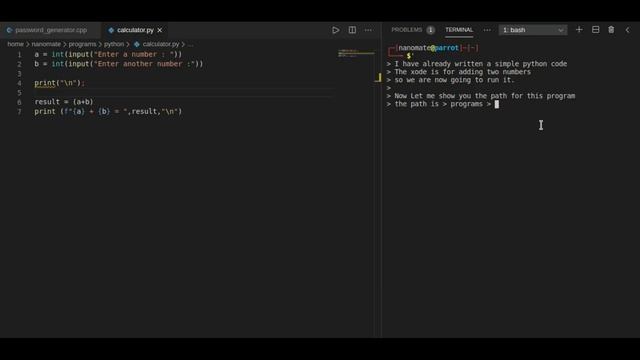Click the print("\n") statement on line 4
This screenshot has width=640, height=360.
tap(59, 83)
